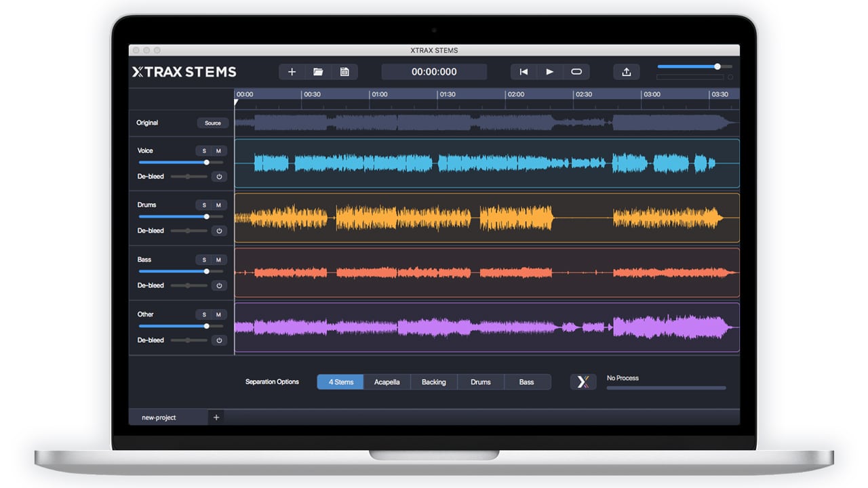Add a new project tab with plus

[216, 418]
